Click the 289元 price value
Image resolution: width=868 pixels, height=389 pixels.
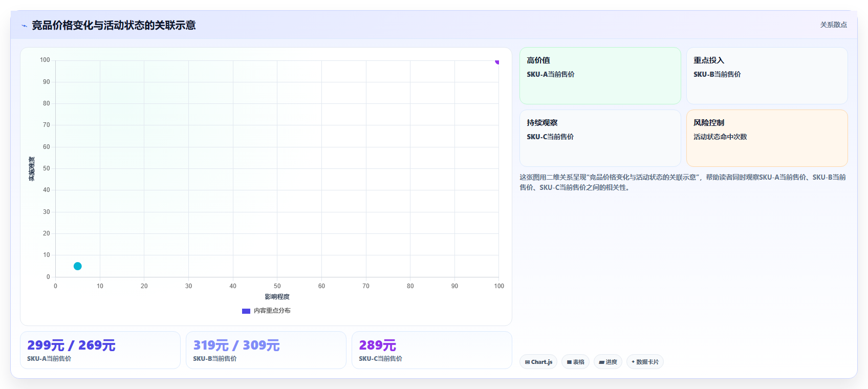pyautogui.click(x=378, y=345)
